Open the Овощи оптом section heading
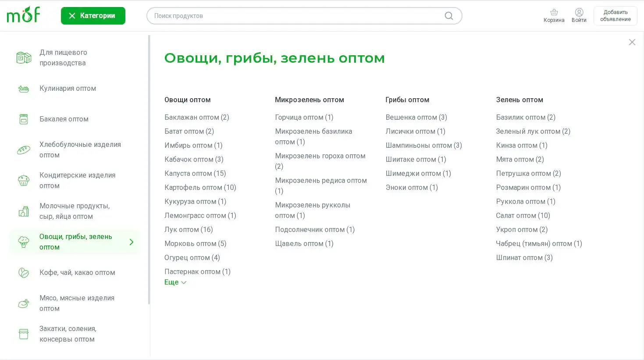 coord(188,100)
